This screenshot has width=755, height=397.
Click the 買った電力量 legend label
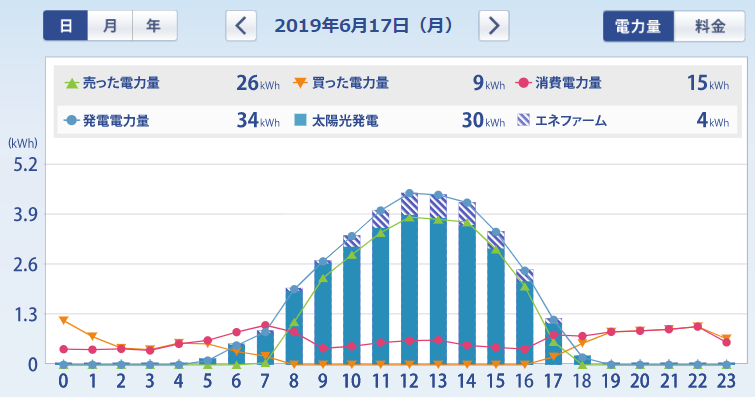[350, 83]
